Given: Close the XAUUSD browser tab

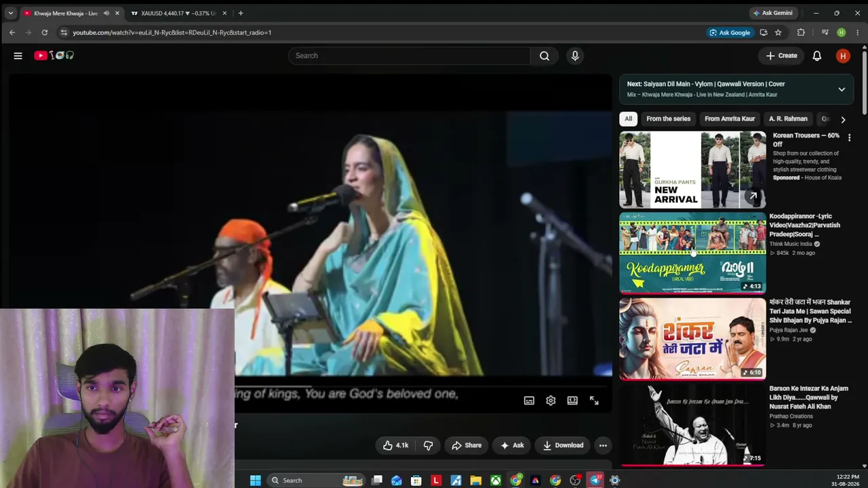Looking at the screenshot, I should (x=224, y=13).
